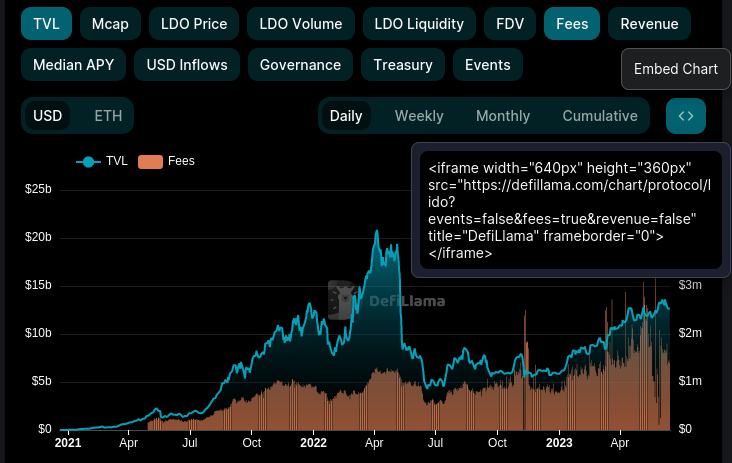Click the 2022 x-axis label

pyautogui.click(x=313, y=443)
